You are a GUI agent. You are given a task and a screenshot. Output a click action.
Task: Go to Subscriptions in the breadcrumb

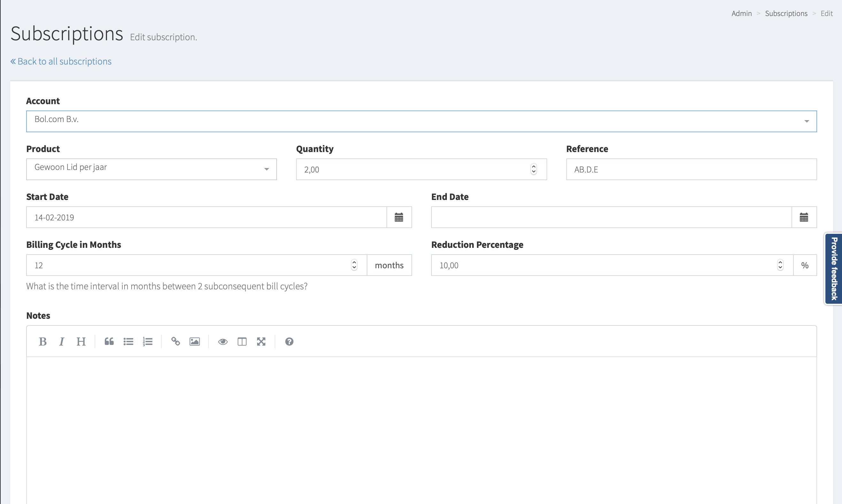click(x=786, y=14)
